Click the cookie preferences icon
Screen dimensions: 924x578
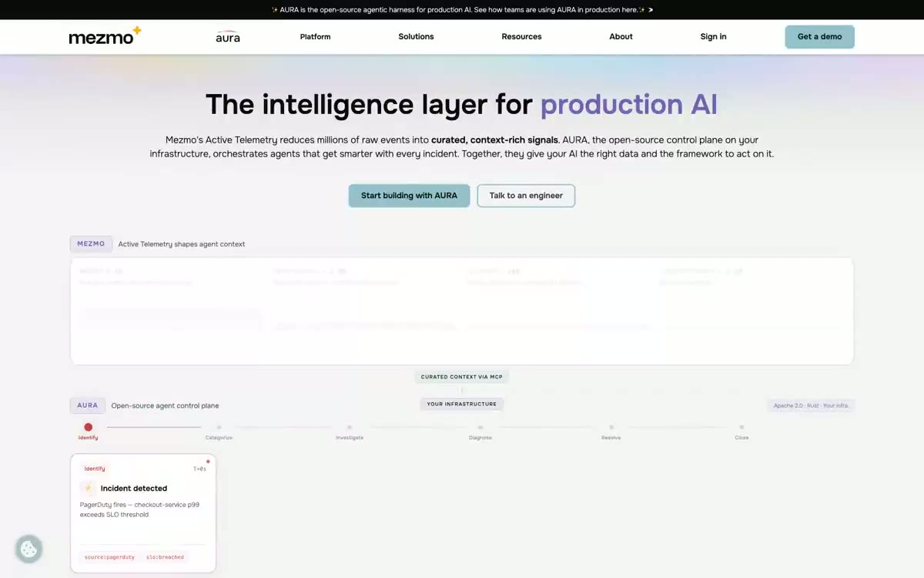(x=28, y=549)
